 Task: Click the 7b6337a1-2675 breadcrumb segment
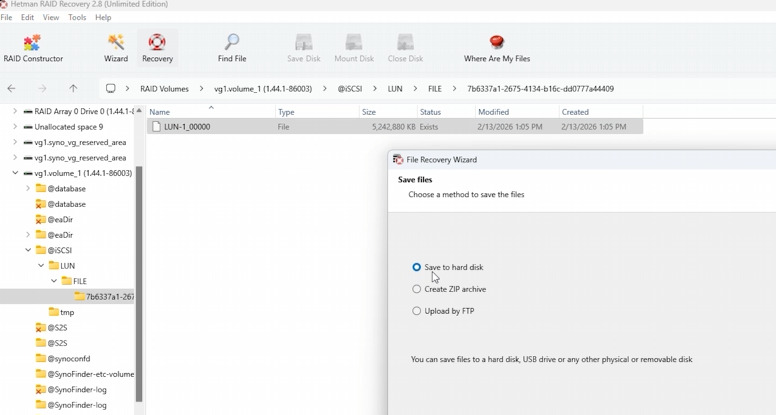pyautogui.click(x=540, y=89)
